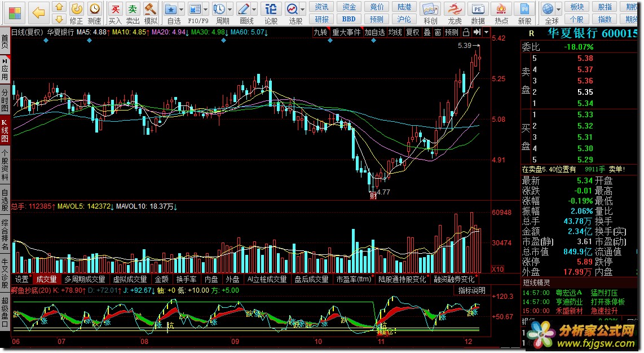Toggle 均线 moving averages
Screen dimensions: 644x353
[x=395, y=32]
